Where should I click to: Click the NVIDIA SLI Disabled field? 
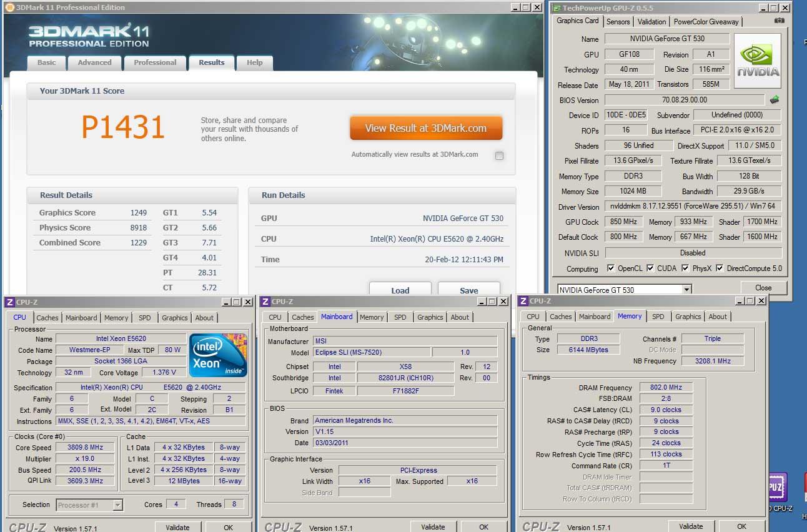[x=693, y=253]
